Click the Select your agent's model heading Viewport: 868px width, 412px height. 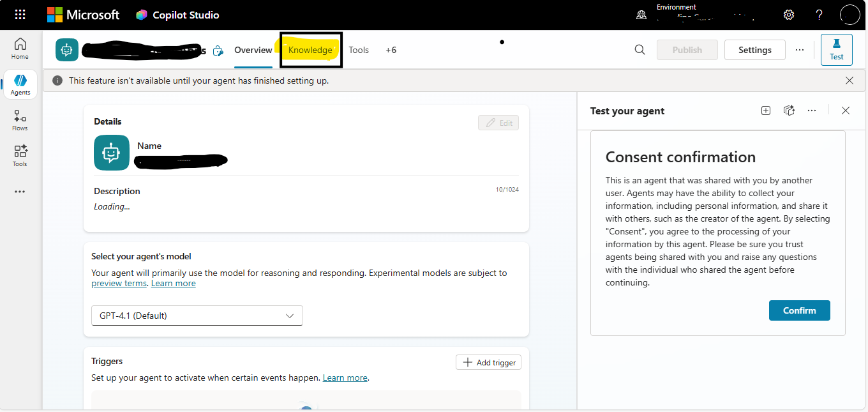pyautogui.click(x=141, y=257)
